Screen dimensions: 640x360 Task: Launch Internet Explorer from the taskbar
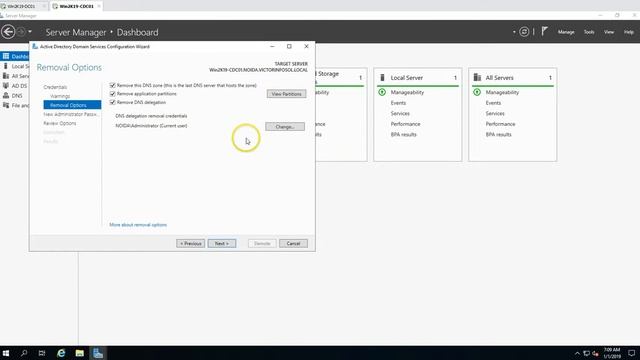pyautogui.click(x=61, y=353)
